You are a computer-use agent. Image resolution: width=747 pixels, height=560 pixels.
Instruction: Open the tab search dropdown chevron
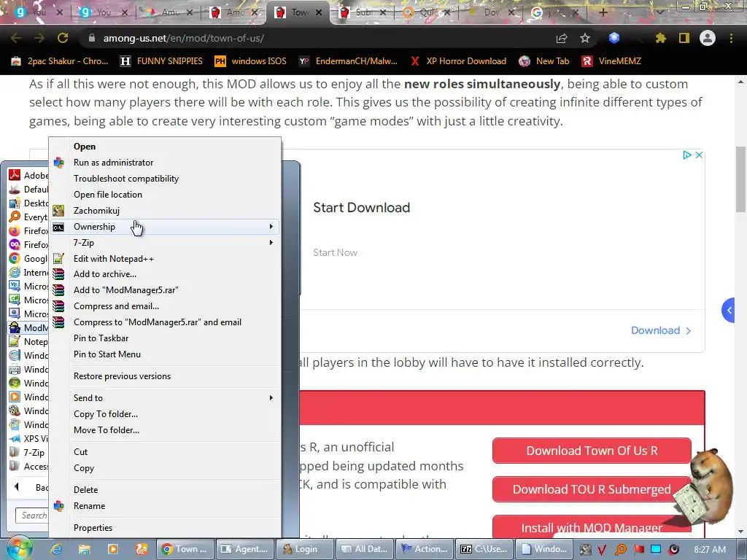(659, 12)
